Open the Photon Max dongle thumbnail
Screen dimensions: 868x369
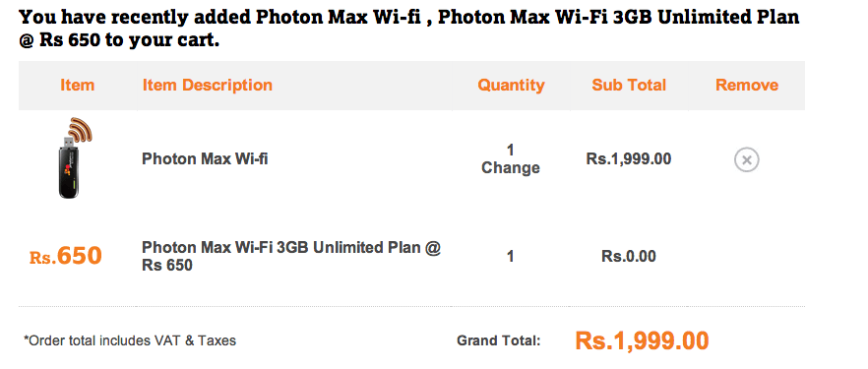pyautogui.click(x=75, y=158)
